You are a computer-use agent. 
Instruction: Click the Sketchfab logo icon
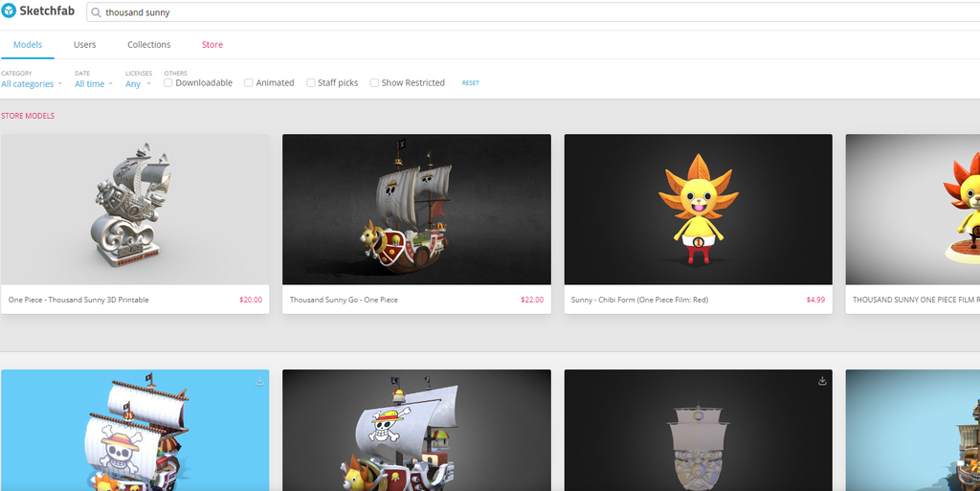click(x=9, y=11)
